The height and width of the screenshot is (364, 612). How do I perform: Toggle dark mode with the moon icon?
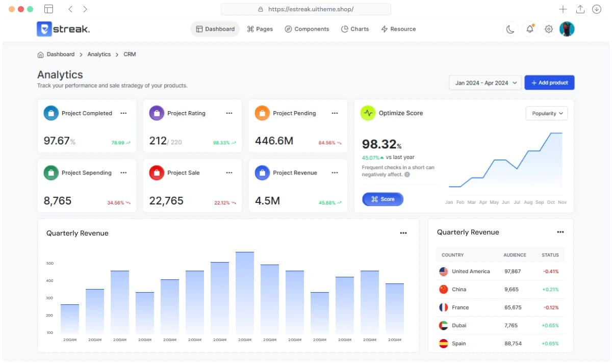pos(510,29)
